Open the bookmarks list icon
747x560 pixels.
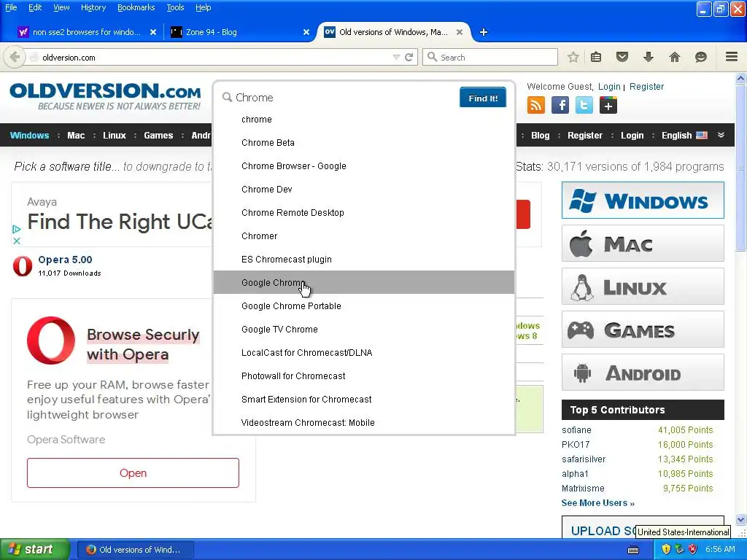coord(596,57)
